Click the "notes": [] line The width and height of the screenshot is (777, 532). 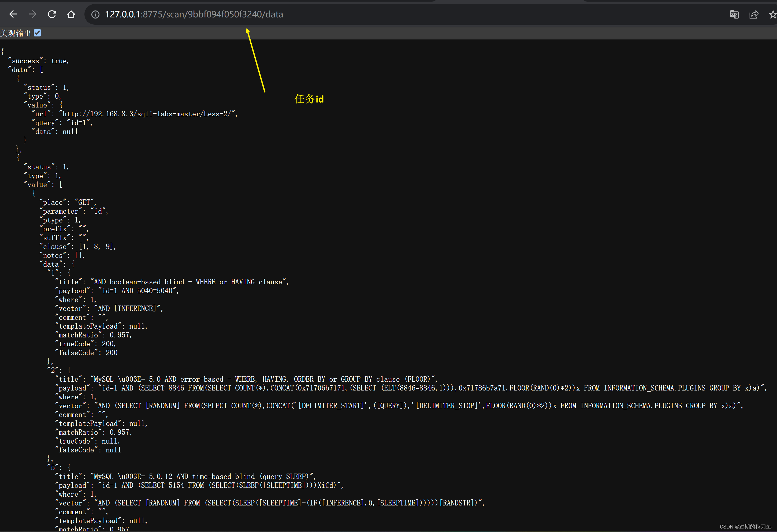tap(62, 255)
